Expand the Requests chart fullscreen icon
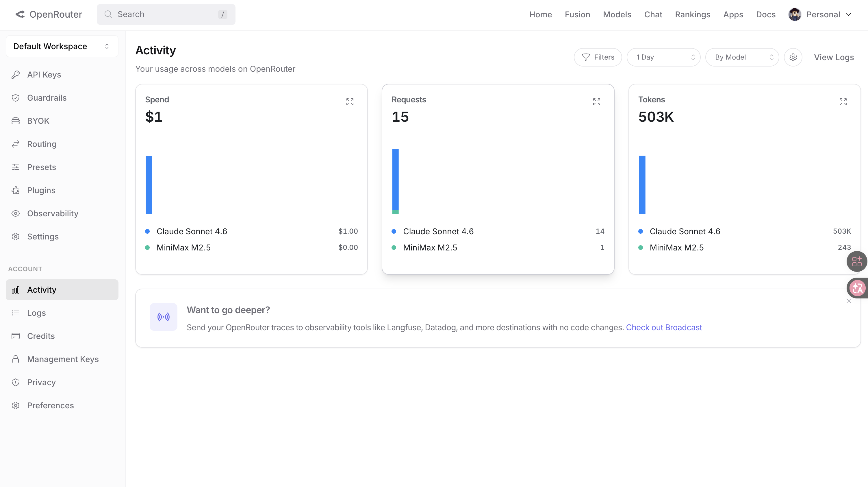This screenshot has width=868, height=487. coord(596,102)
